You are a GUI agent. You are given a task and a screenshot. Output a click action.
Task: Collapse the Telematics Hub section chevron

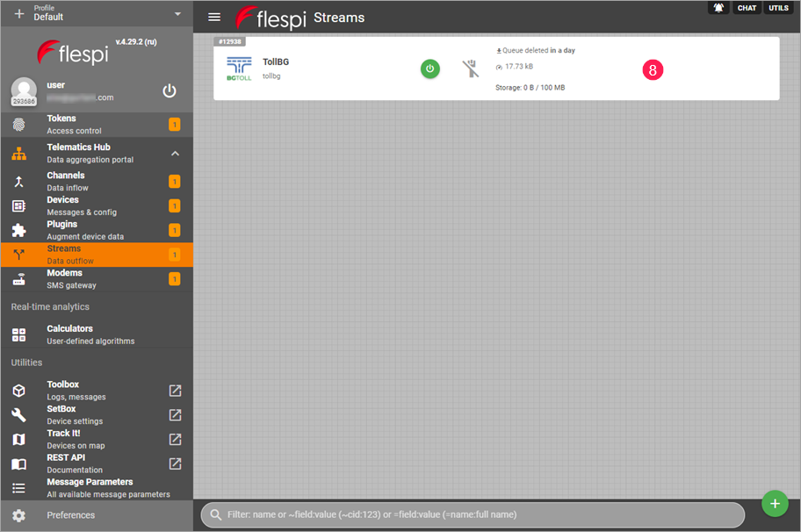175,153
